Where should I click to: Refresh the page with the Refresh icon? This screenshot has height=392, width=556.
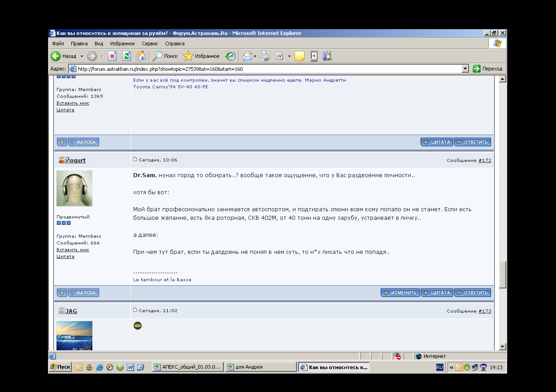[126, 56]
